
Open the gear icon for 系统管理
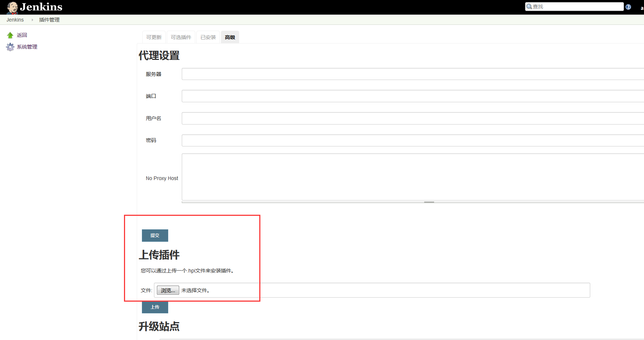tap(10, 47)
